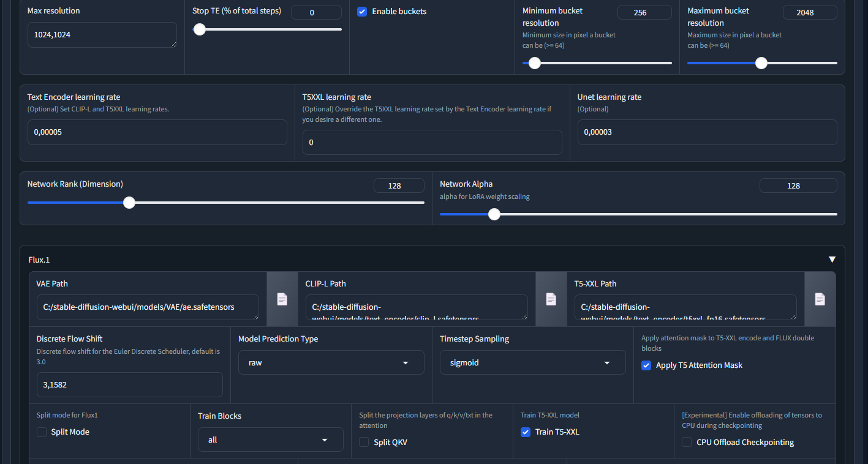Screen dimensions: 868x464
Task: Click the Minimum bucket resolution slider
Action: [597, 62]
